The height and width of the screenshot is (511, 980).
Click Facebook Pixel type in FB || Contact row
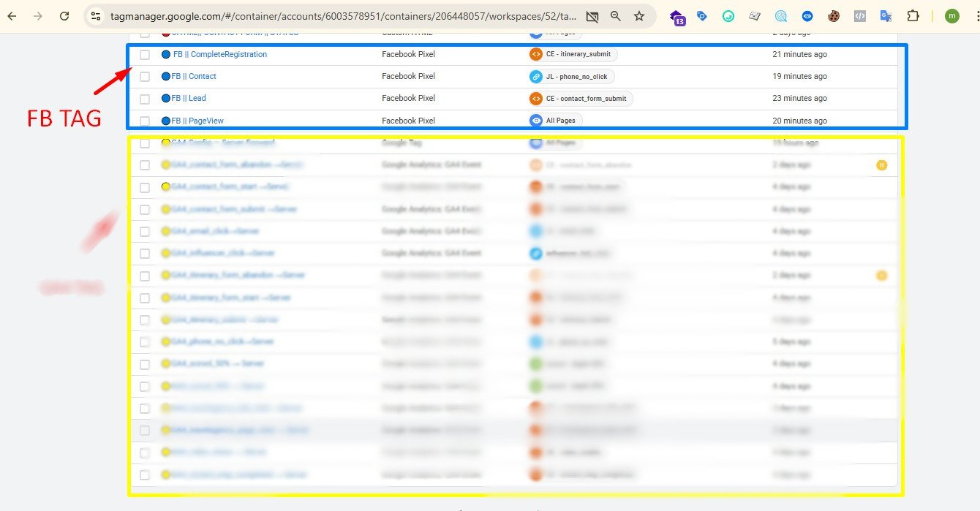point(408,76)
